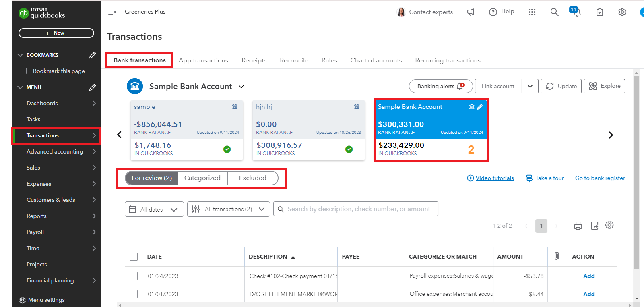The height and width of the screenshot is (307, 644).
Task: Click Go to bank register
Action: (x=600, y=178)
